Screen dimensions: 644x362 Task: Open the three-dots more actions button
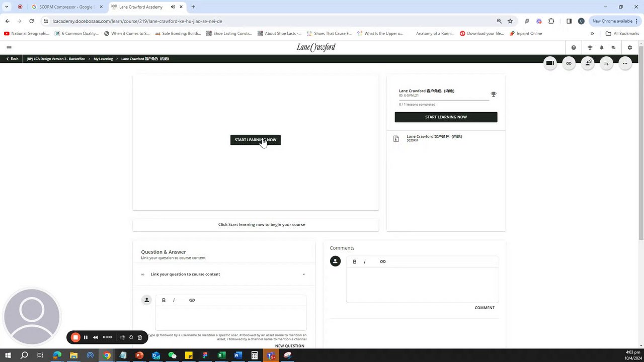[625, 63]
